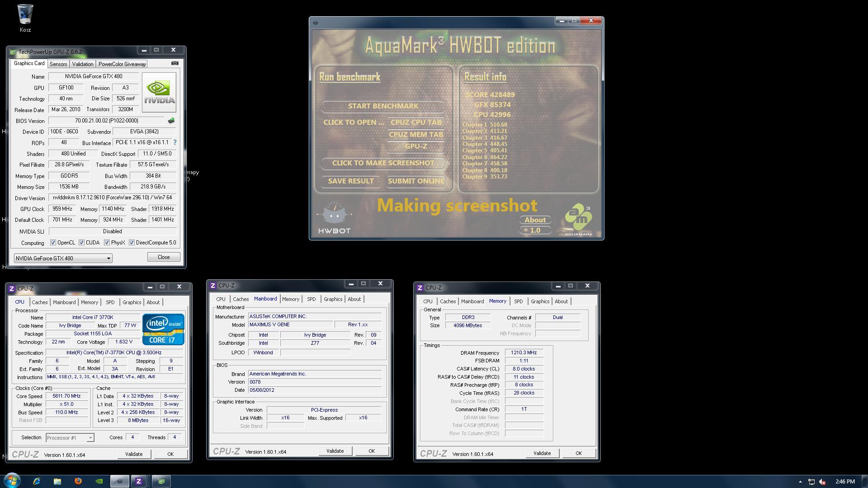Viewport: 868px width, 488px height.
Task: Switch to GPU-Z via its taskbar button
Action: [x=161, y=481]
